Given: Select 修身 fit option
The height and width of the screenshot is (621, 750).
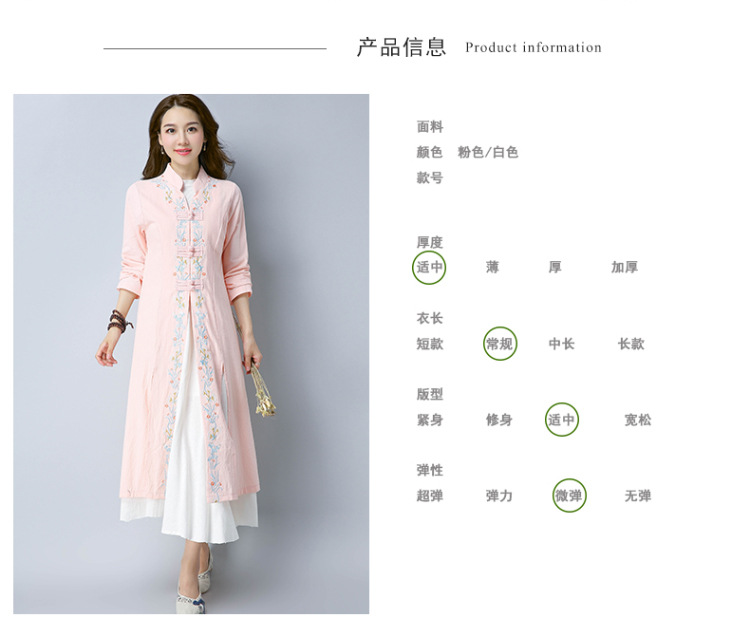Looking at the screenshot, I should point(499,420).
